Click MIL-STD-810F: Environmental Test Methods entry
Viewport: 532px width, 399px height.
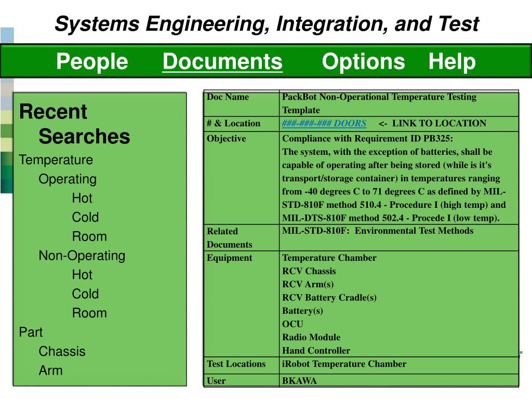coord(378,231)
